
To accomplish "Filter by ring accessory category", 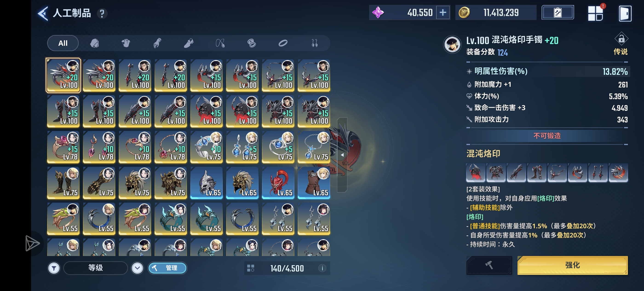I will (x=283, y=43).
